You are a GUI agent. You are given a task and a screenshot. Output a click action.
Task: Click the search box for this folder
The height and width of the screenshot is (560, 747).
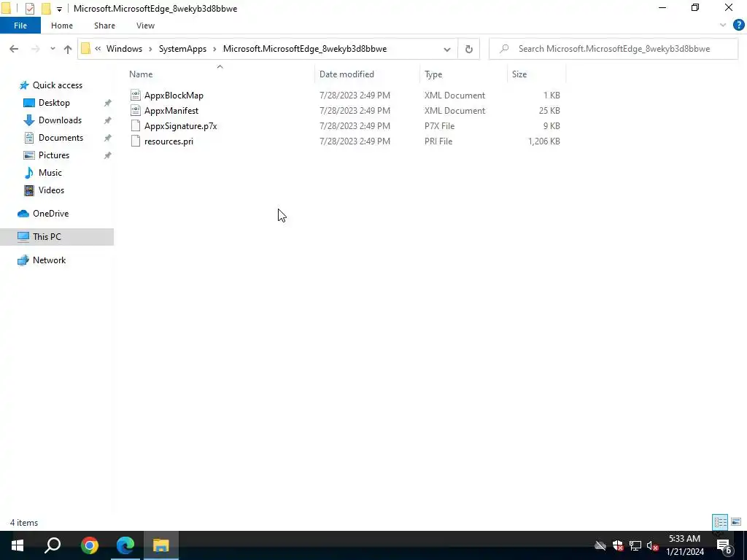[613, 49]
